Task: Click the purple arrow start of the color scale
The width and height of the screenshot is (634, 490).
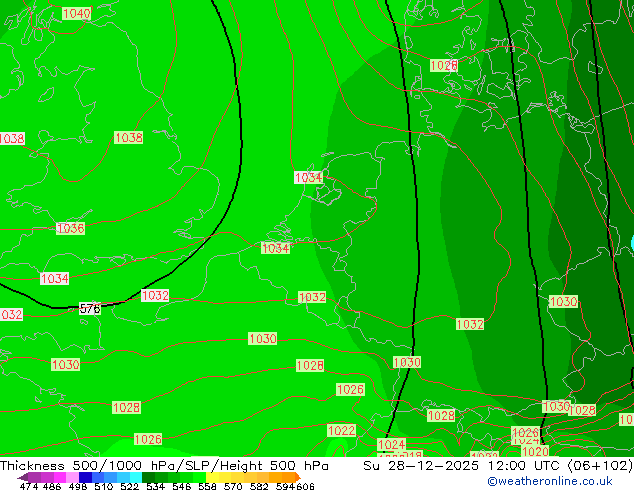Action: [23, 477]
